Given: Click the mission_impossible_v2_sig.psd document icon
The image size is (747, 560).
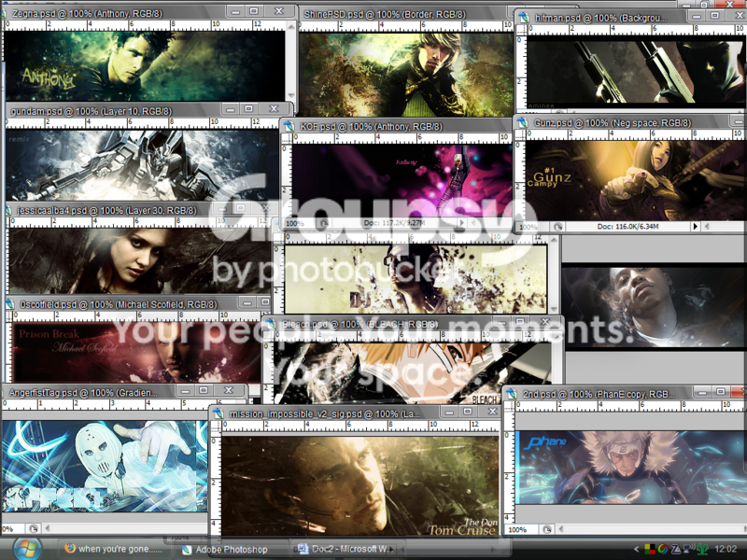Looking at the screenshot, I should pyautogui.click(x=218, y=413).
